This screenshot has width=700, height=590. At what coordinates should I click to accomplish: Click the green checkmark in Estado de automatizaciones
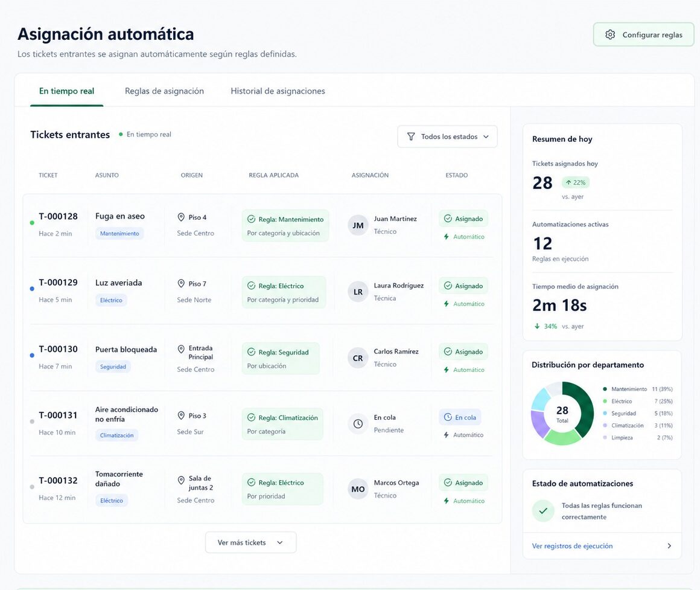click(543, 511)
